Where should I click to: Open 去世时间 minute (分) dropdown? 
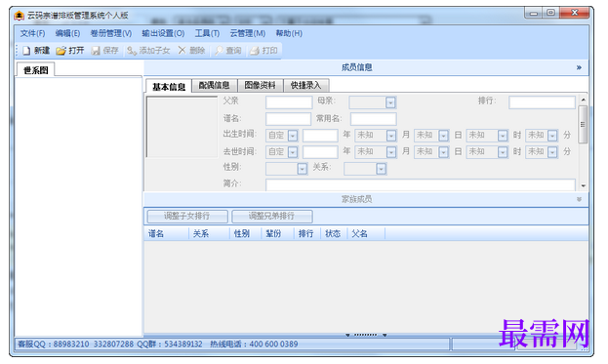tap(552, 152)
